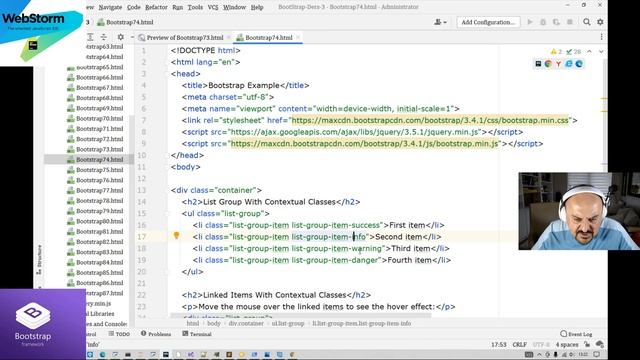Viewport: 640px width, 360px height.
Task: Open editor tabs more-options kebab icon
Action: [601, 37]
